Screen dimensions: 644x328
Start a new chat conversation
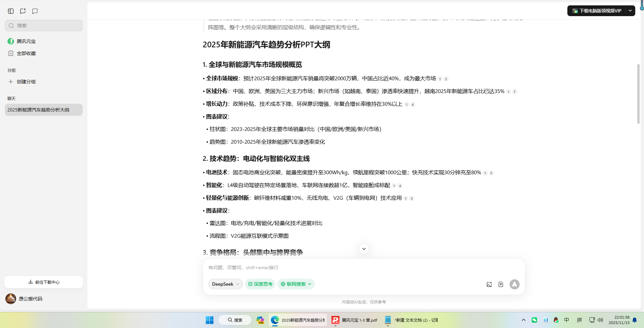tap(23, 11)
